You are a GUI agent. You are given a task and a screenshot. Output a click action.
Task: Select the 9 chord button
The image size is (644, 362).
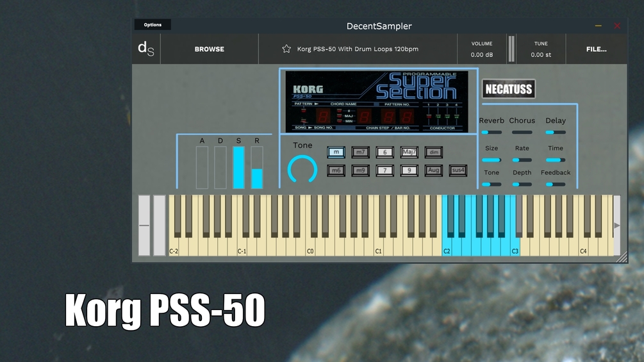point(409,170)
